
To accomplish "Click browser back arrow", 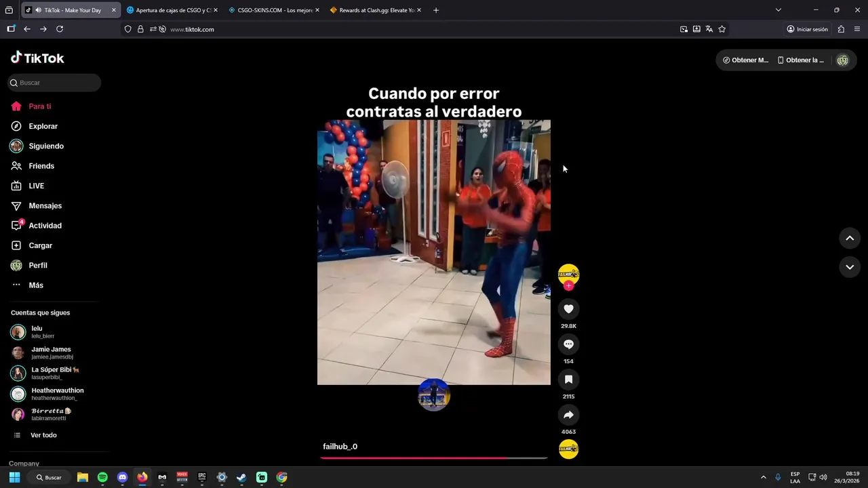I will pyautogui.click(x=27, y=29).
